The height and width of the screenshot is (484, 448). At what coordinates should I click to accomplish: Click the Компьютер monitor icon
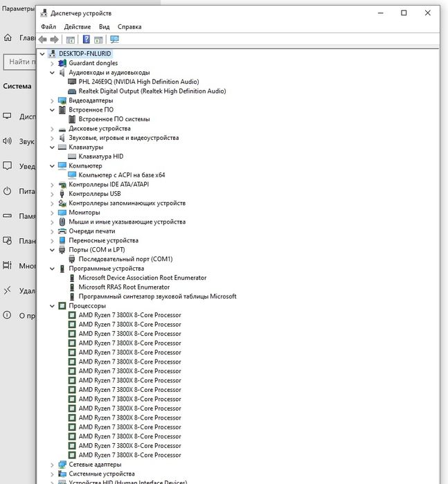(62, 165)
